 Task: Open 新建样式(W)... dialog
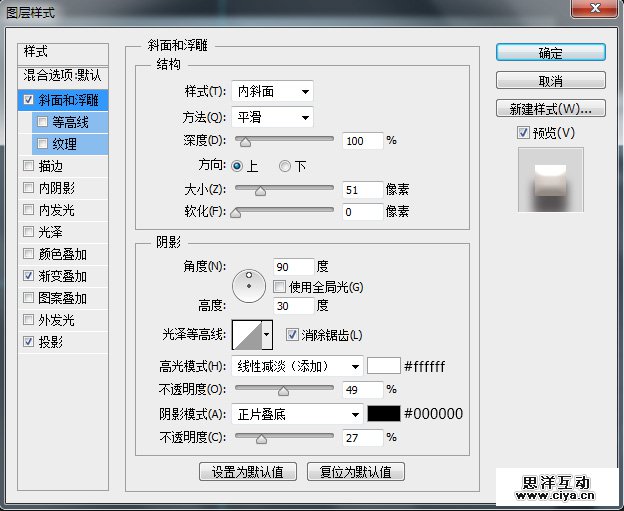click(x=551, y=108)
